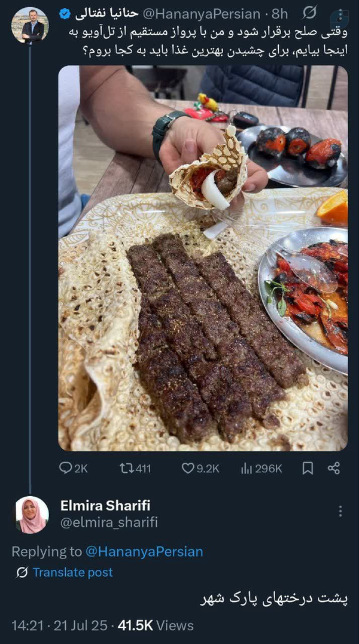Viewport: 359px width, 644px height.
Task: Click the reply icon under Hananya's tweet
Action: click(66, 468)
